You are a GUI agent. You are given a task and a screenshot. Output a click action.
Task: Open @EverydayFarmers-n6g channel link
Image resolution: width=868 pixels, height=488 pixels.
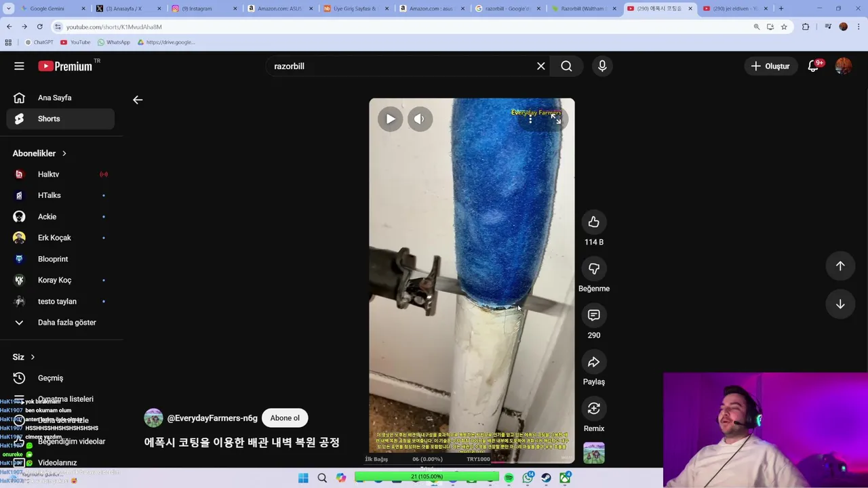pos(212,418)
